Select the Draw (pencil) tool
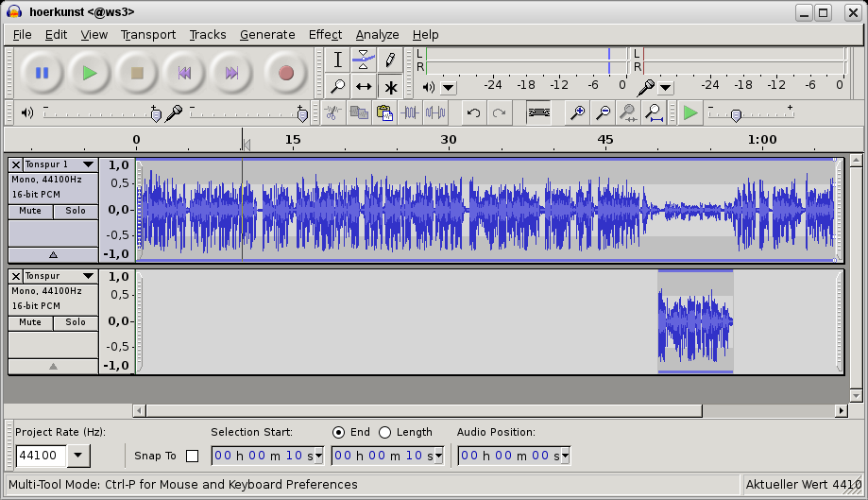 (390, 60)
